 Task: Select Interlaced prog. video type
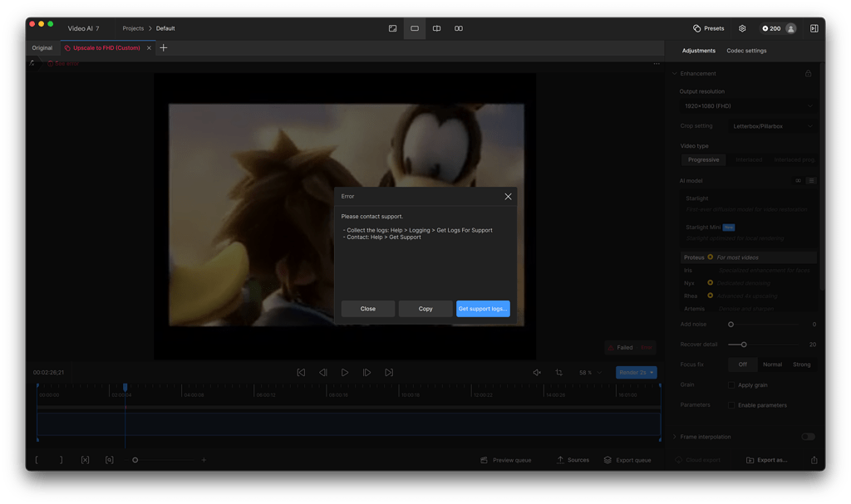[794, 160]
